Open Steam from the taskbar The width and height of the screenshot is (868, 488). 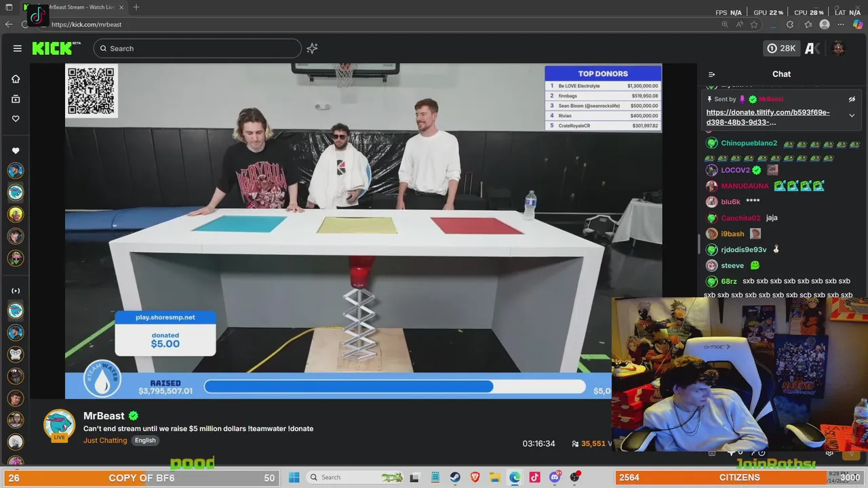click(455, 477)
